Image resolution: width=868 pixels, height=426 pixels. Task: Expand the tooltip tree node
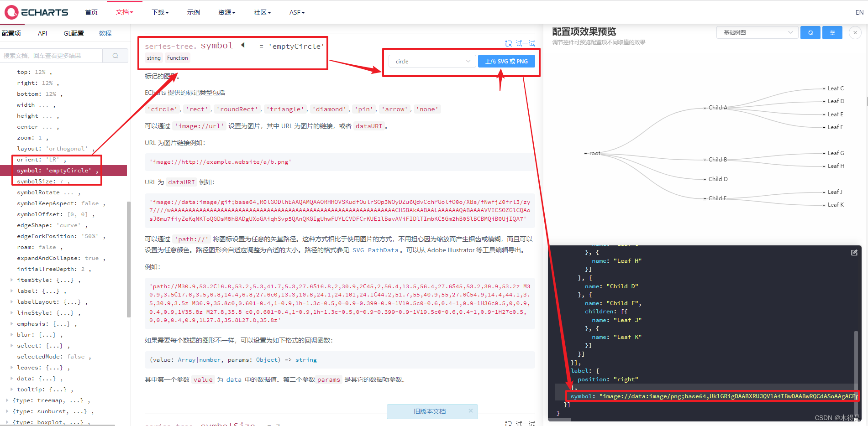[11, 390]
